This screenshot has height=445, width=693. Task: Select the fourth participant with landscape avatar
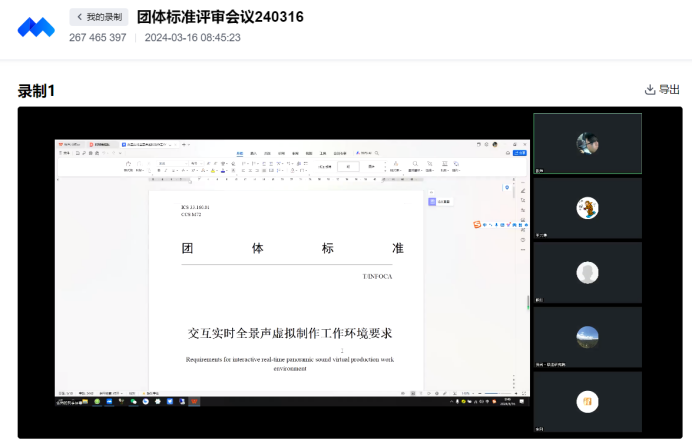(x=587, y=337)
